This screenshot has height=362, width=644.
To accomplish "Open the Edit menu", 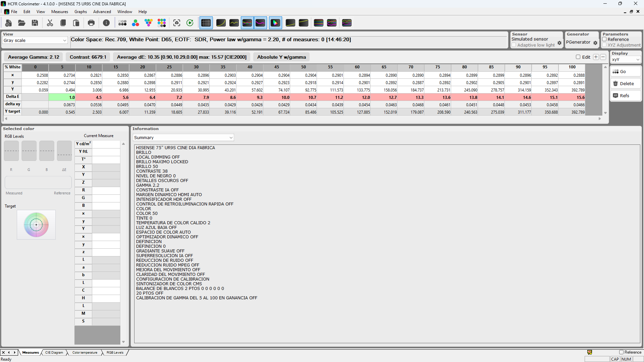I will (x=27, y=12).
